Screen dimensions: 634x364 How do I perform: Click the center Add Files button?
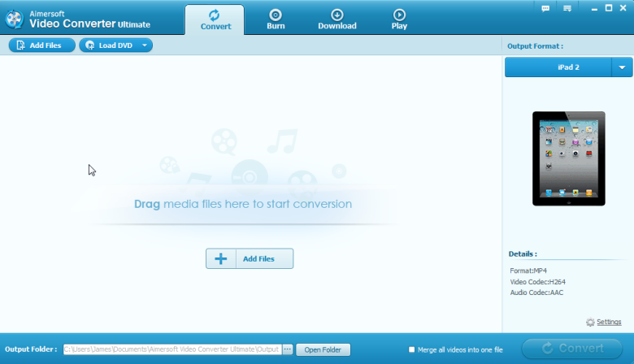250,258
